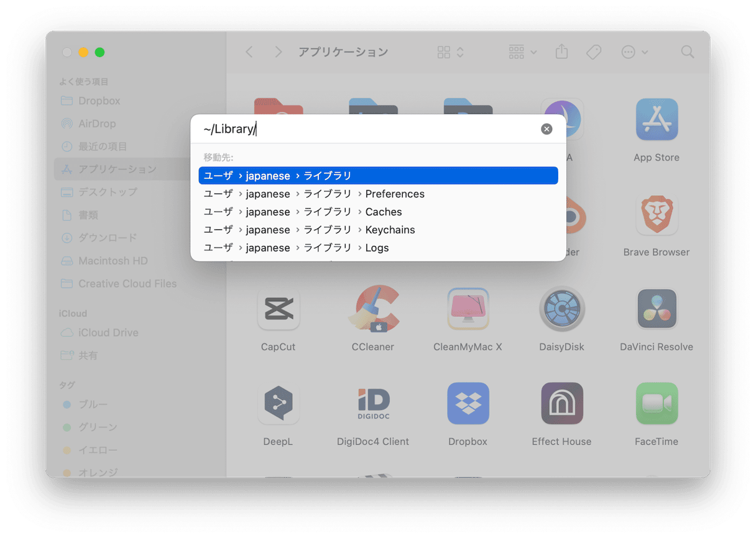Open Creative Cloud Files in the sidebar

[x=118, y=284]
